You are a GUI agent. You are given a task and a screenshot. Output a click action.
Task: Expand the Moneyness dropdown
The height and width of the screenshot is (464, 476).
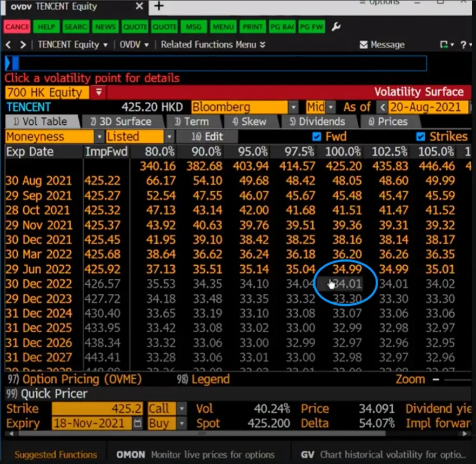99,137
